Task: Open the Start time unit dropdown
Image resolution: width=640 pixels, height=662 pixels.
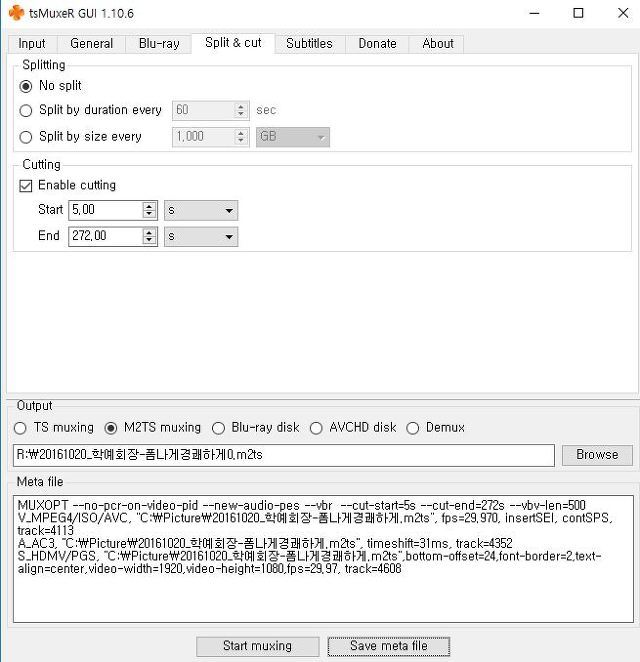Action: coord(201,210)
